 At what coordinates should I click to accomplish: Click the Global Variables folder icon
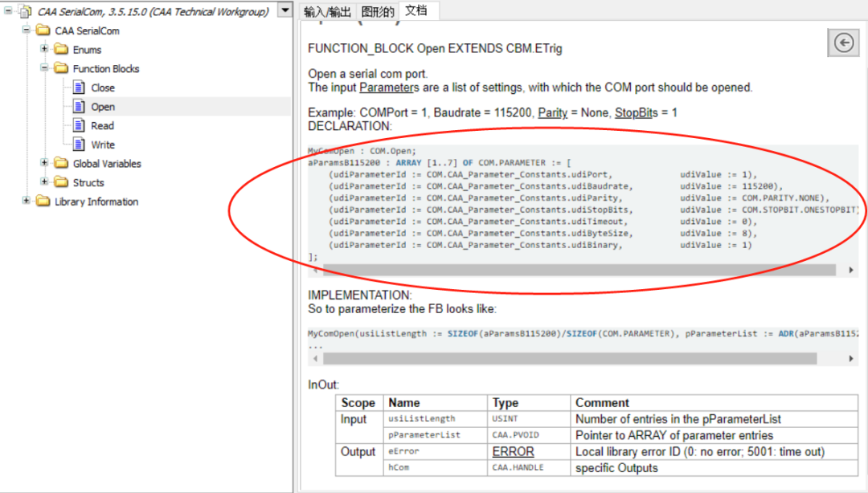61,164
